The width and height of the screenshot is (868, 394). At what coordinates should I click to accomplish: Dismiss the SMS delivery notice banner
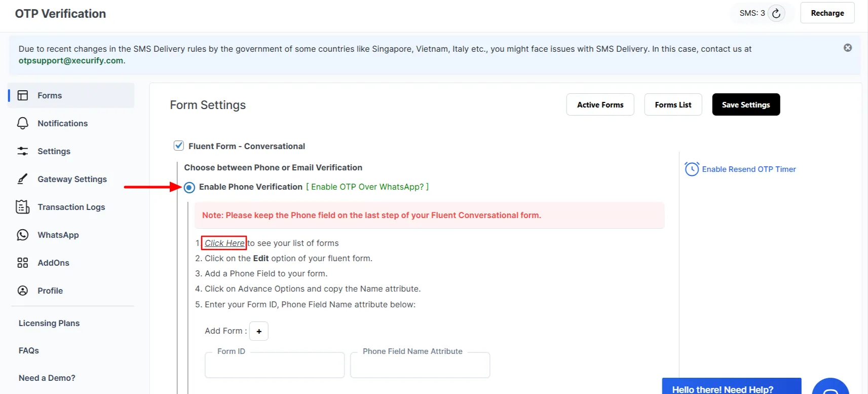[x=847, y=48]
